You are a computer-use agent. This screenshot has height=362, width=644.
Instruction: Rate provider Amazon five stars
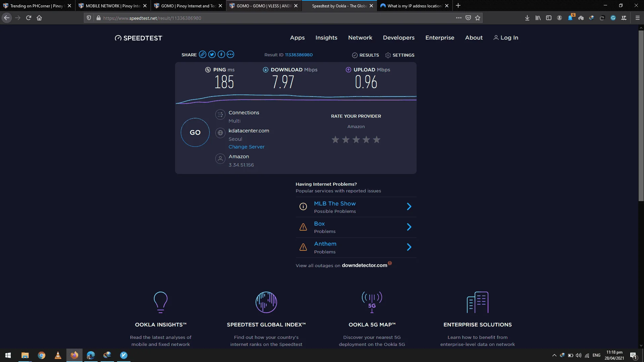click(x=377, y=139)
